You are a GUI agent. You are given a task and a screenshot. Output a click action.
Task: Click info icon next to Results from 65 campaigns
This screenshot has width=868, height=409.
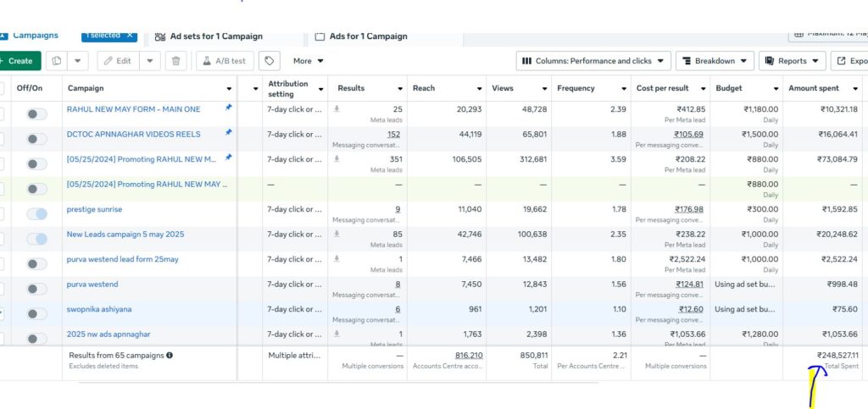point(170,356)
